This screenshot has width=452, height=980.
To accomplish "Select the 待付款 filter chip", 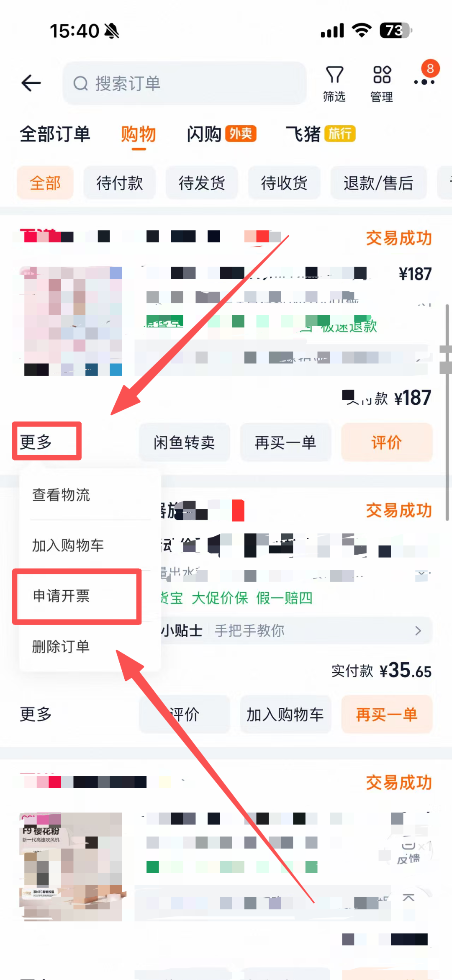I will point(120,183).
